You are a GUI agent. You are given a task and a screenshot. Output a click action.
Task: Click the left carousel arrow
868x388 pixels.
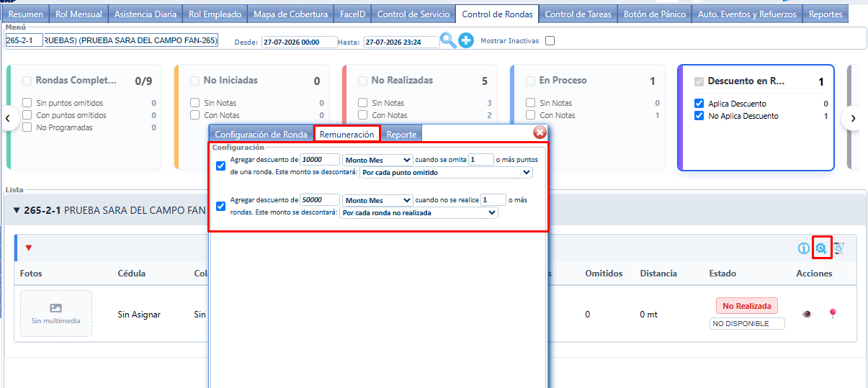coord(8,117)
